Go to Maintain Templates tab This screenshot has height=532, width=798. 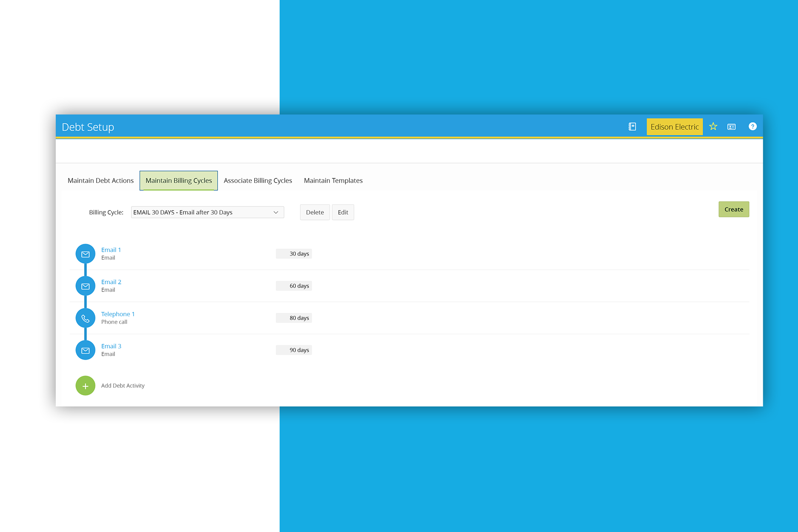coord(333,180)
